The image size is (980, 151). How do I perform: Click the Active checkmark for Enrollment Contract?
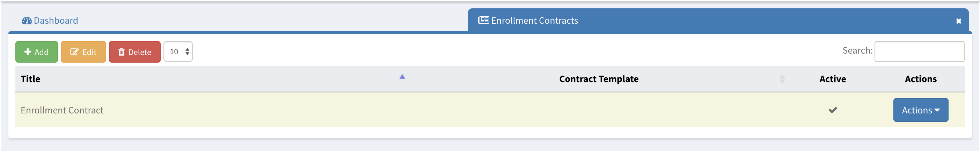point(833,110)
